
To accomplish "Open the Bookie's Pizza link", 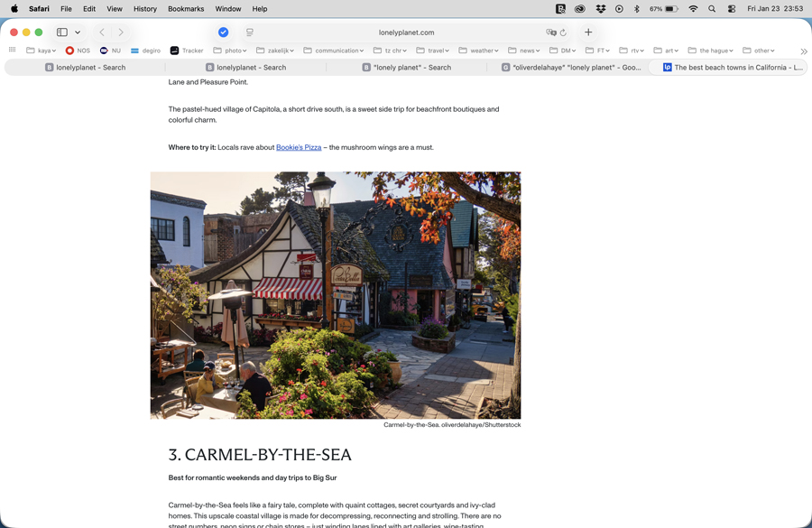I will coord(299,147).
